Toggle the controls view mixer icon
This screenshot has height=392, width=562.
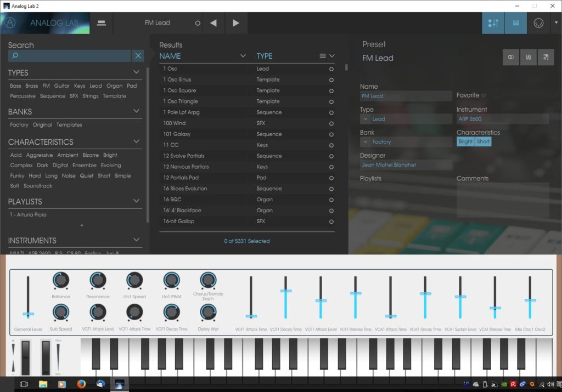pyautogui.click(x=493, y=23)
